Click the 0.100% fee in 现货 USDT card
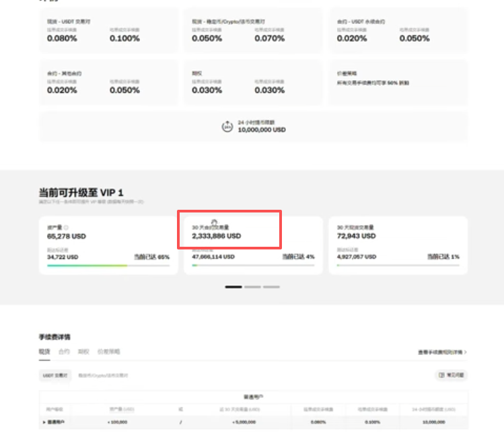Image resolution: width=504 pixels, height=433 pixels. tap(124, 38)
